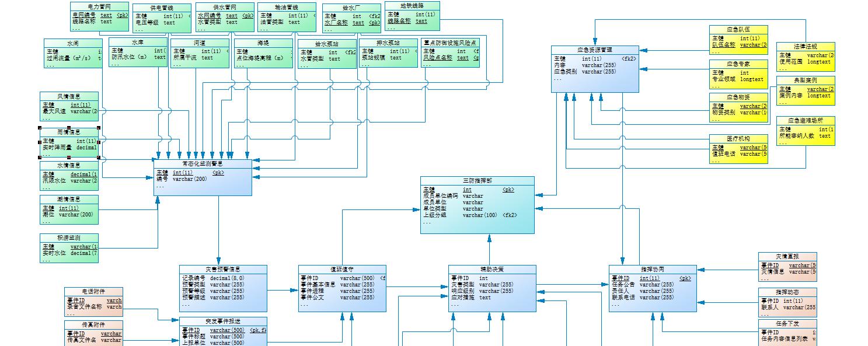Click the 常态化监测警息 table header

203,165
